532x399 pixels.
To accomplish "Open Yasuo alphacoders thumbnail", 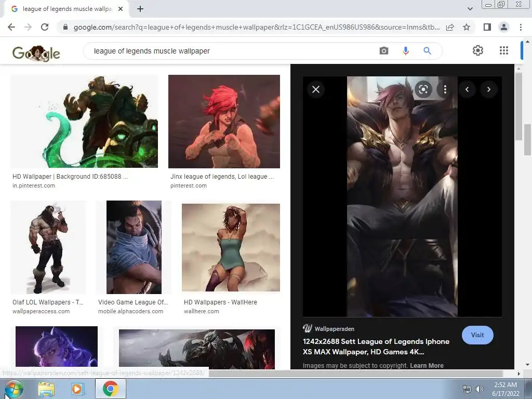I will point(134,247).
